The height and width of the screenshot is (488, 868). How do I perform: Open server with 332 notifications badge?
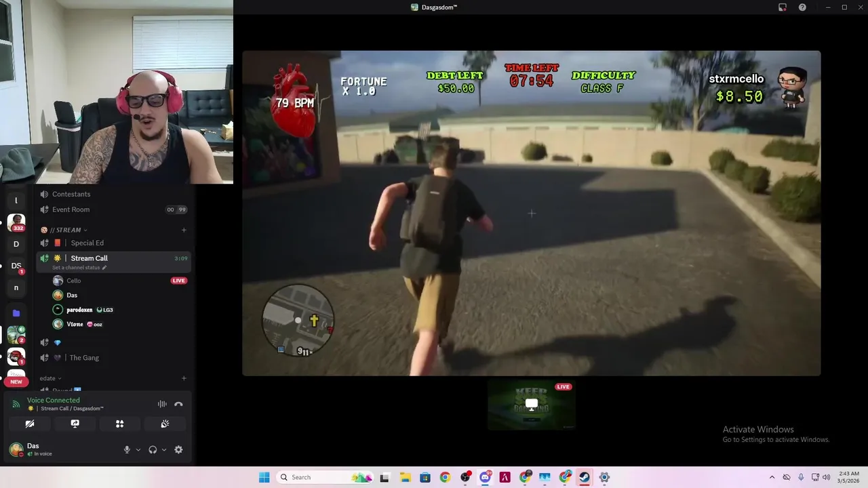click(x=16, y=222)
